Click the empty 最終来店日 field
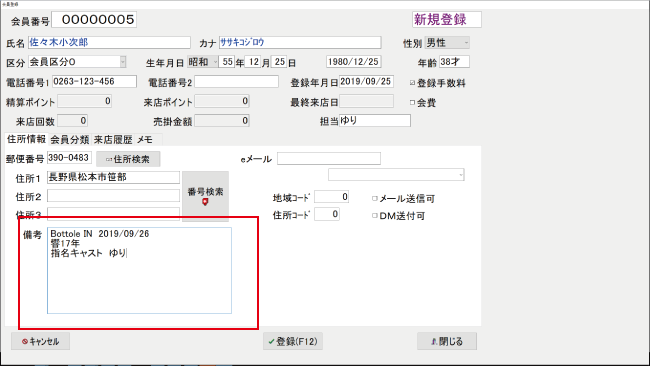Screen dimensions: 650x366 366,101
